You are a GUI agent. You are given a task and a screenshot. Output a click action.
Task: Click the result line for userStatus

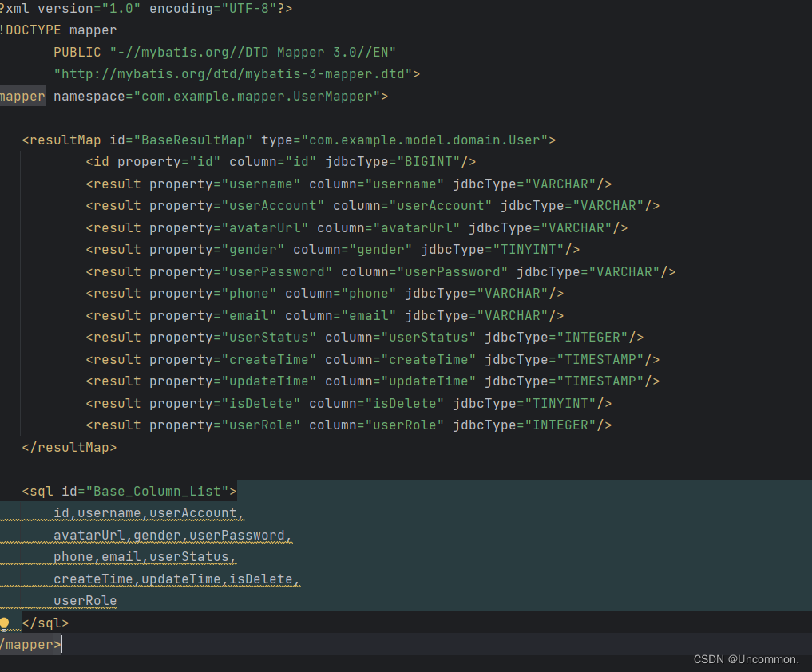pos(365,338)
